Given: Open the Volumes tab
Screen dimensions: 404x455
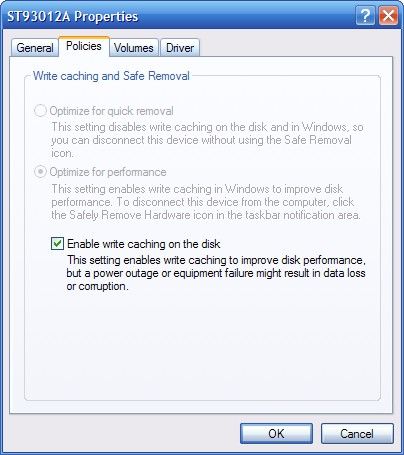Looking at the screenshot, I should coord(134,48).
